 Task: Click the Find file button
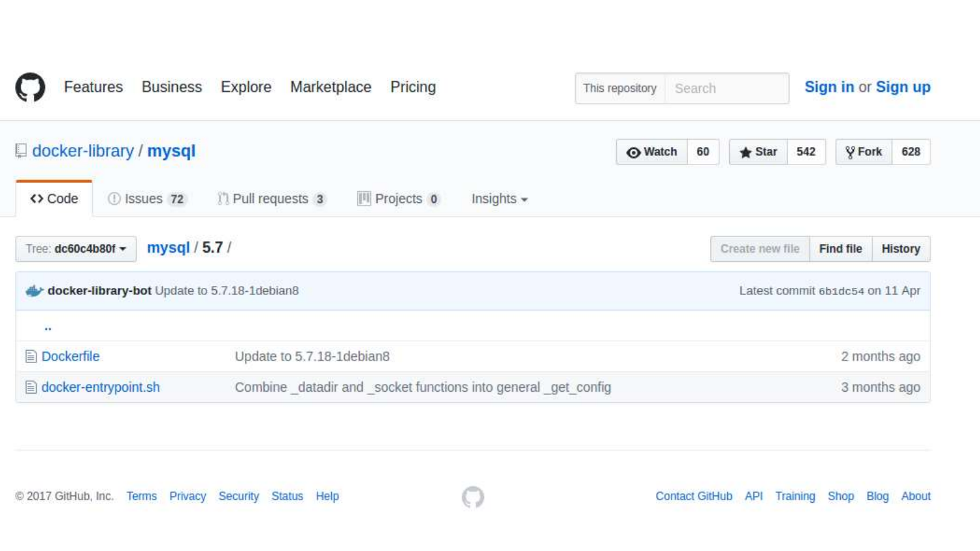(x=840, y=249)
